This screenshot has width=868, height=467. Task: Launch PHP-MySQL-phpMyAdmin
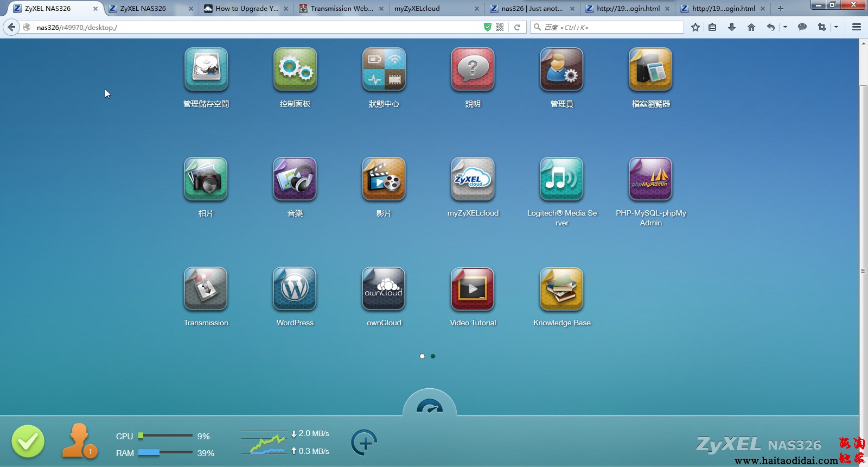tap(650, 179)
